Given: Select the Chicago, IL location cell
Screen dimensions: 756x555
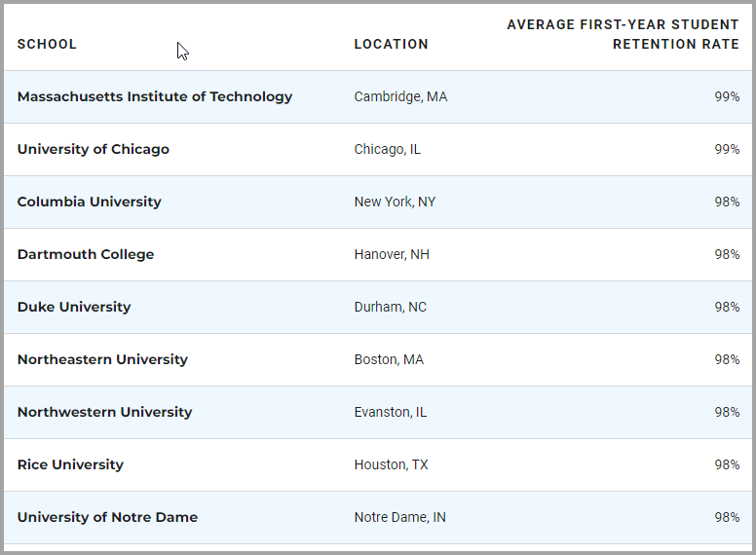Looking at the screenshot, I should 388,149.
